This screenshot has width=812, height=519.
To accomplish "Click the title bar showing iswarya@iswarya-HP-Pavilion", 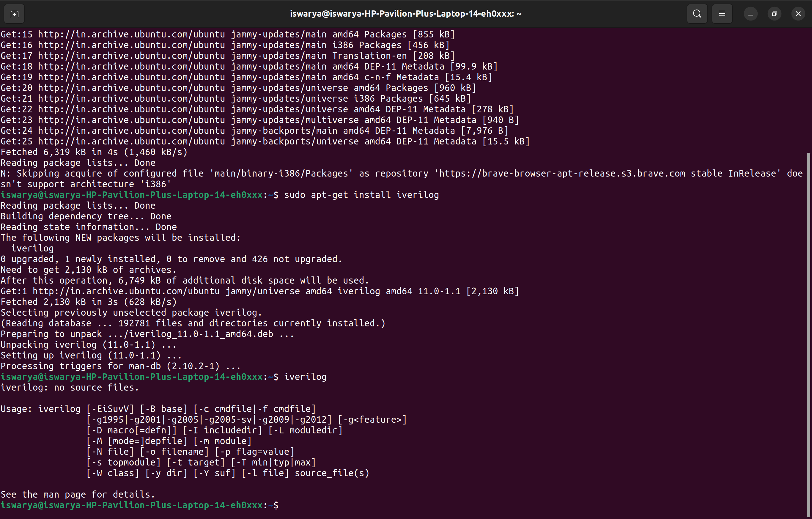I will pos(405,13).
